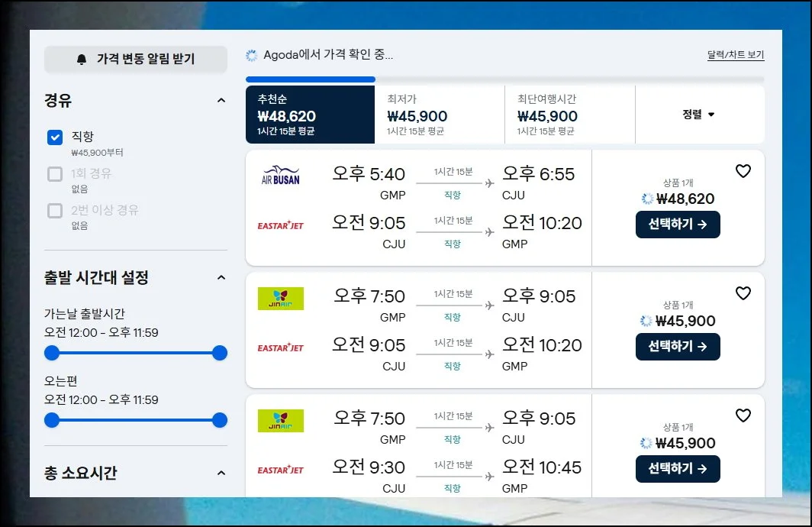The width and height of the screenshot is (812, 527).
Task: Tick the 1회 경유 one-stop checkbox
Action: coord(55,174)
